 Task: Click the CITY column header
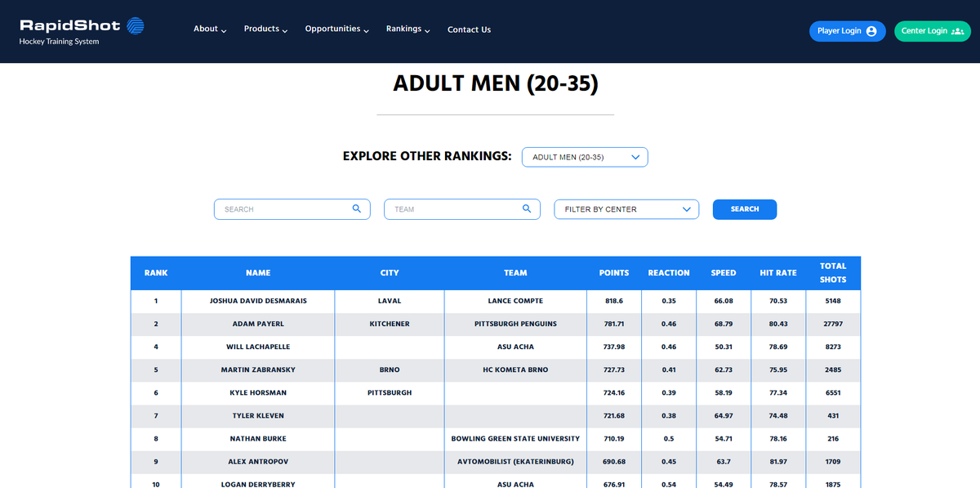(390, 273)
